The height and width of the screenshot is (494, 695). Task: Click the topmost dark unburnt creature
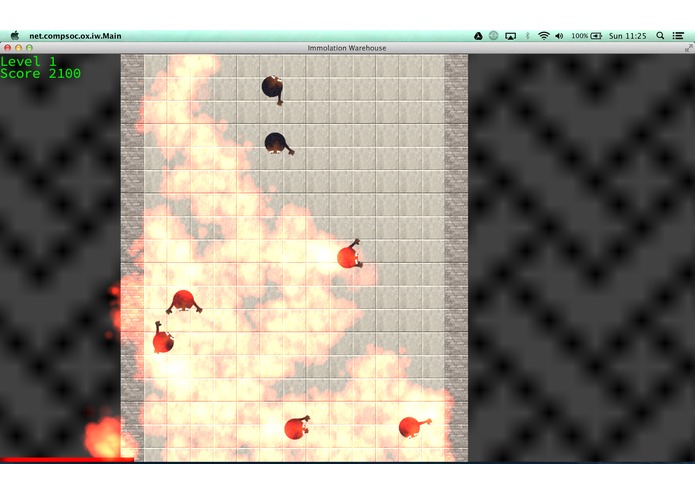(x=273, y=89)
